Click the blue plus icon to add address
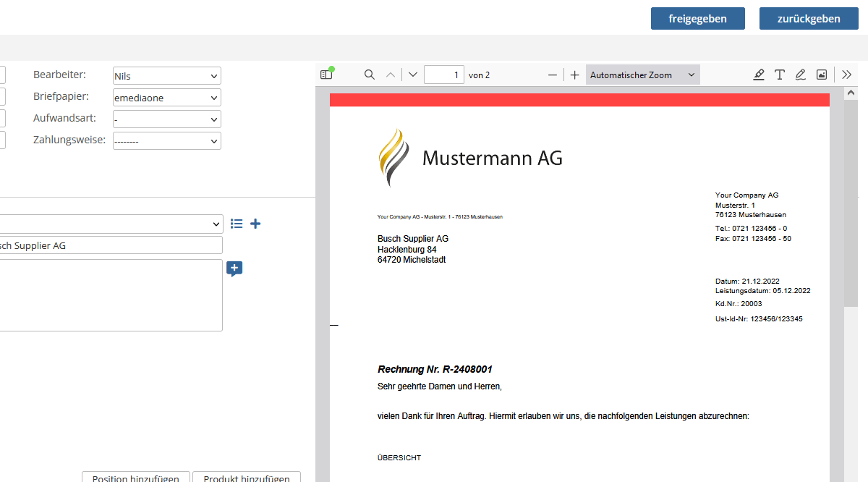Viewport: 868px width, 482px height. [255, 224]
